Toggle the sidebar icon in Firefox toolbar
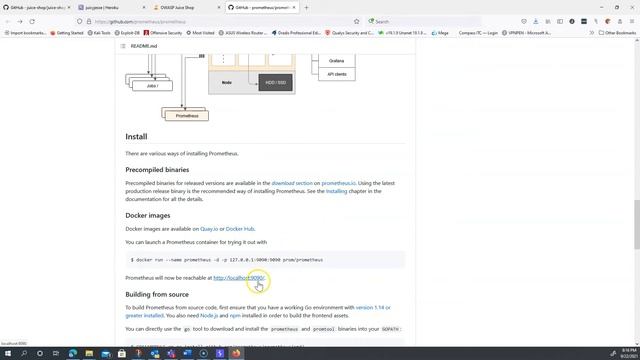 [x=560, y=21]
